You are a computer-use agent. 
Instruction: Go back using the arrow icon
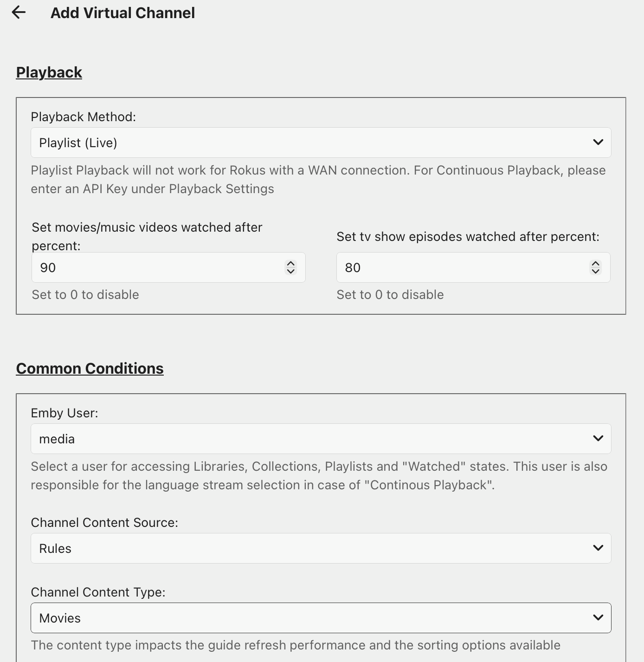click(19, 13)
